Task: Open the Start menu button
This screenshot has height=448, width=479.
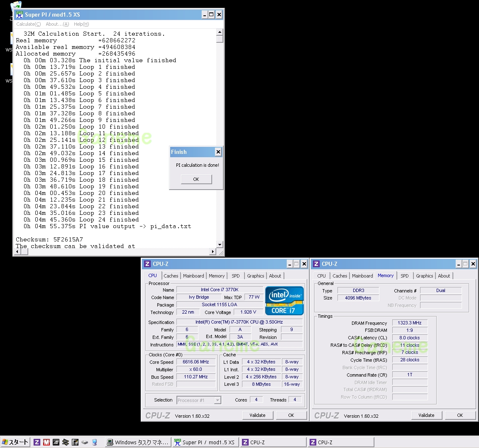Action: [x=15, y=442]
